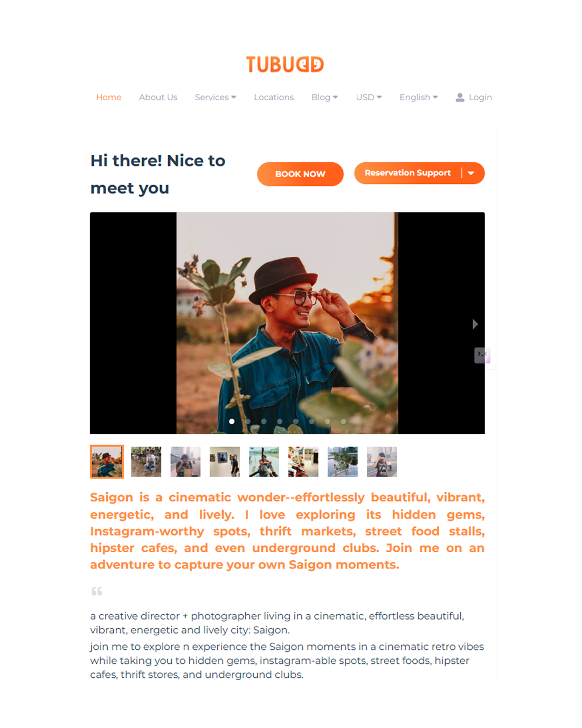Click the small widget icon on slideshow edge
Viewport: 582px width, 728px height.
[482, 355]
